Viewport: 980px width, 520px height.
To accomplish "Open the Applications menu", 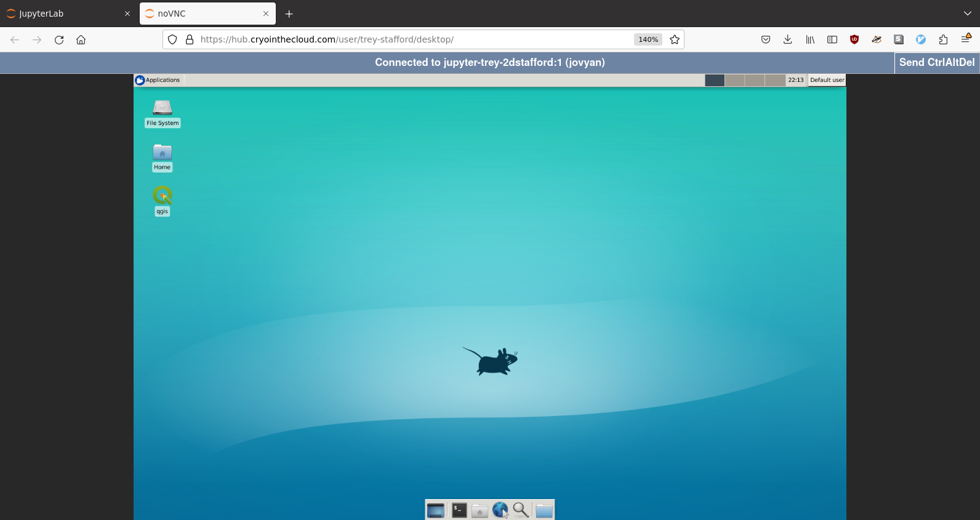I will [x=158, y=80].
